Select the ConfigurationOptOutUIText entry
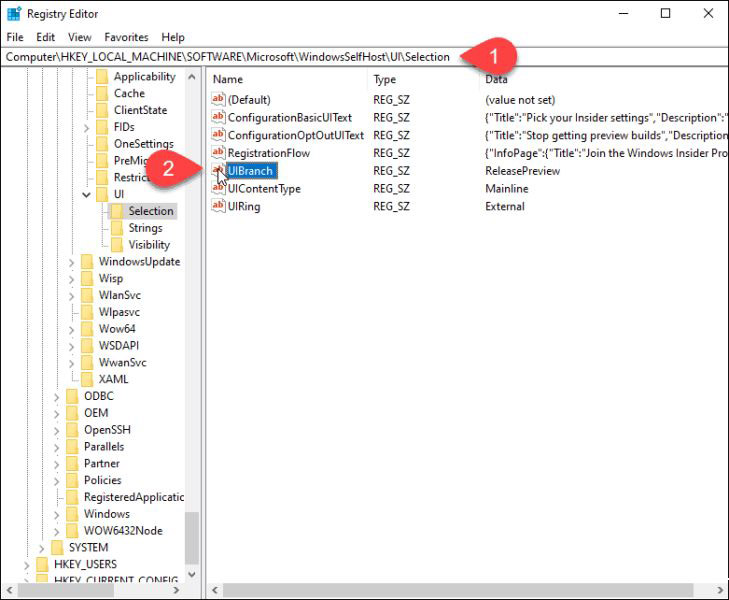 [296, 135]
